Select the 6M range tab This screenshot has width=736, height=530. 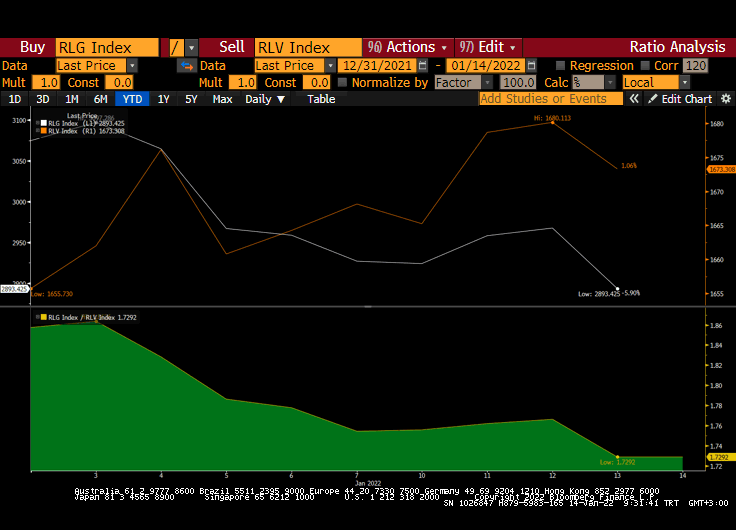pyautogui.click(x=100, y=99)
